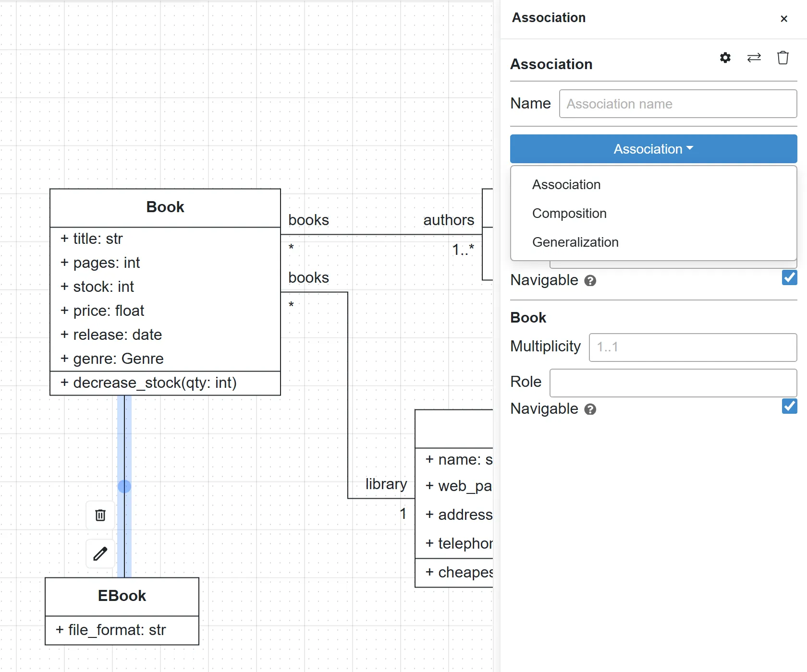The width and height of the screenshot is (807, 672).
Task: Swap association direction with arrows icon
Action: (x=754, y=58)
